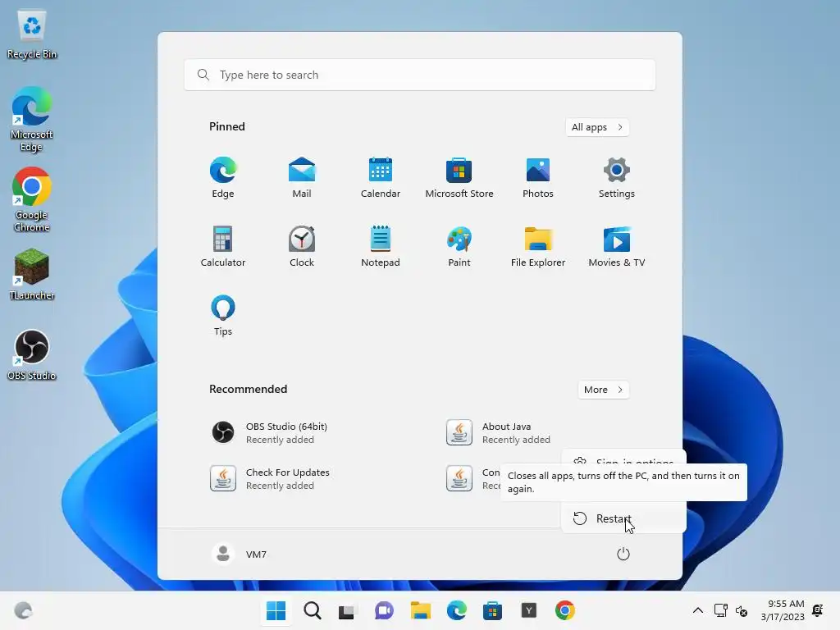Viewport: 840px width, 630px height.
Task: Open Chrome on taskbar
Action: tap(564, 610)
